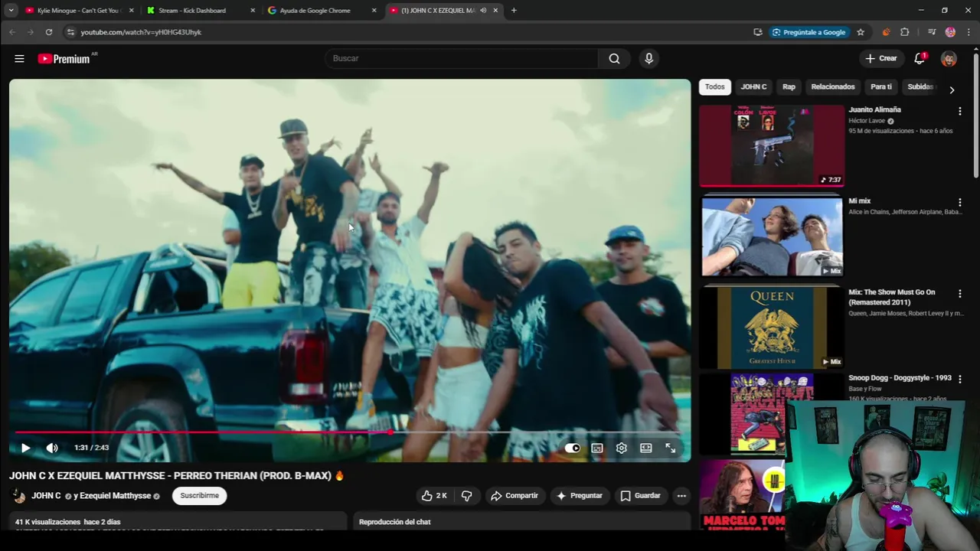Open player settings gear
980x551 pixels.
tap(622, 448)
